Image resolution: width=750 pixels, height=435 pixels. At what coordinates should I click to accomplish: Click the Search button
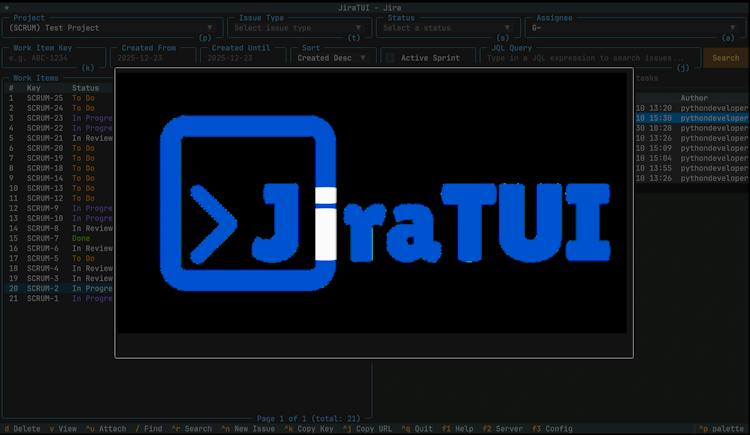pyautogui.click(x=725, y=58)
